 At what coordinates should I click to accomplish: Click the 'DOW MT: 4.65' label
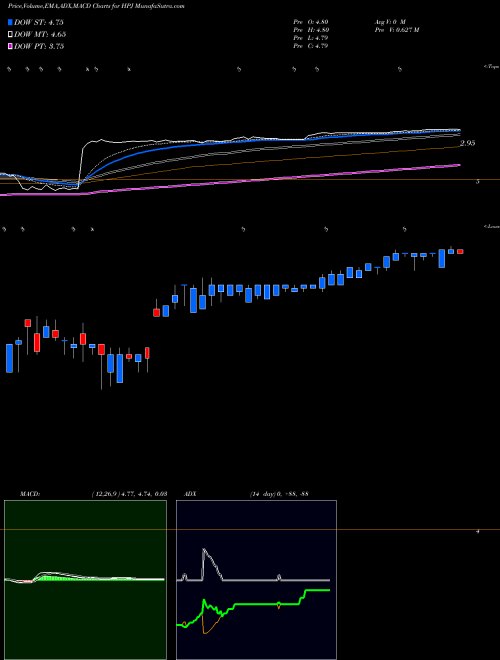pos(40,35)
